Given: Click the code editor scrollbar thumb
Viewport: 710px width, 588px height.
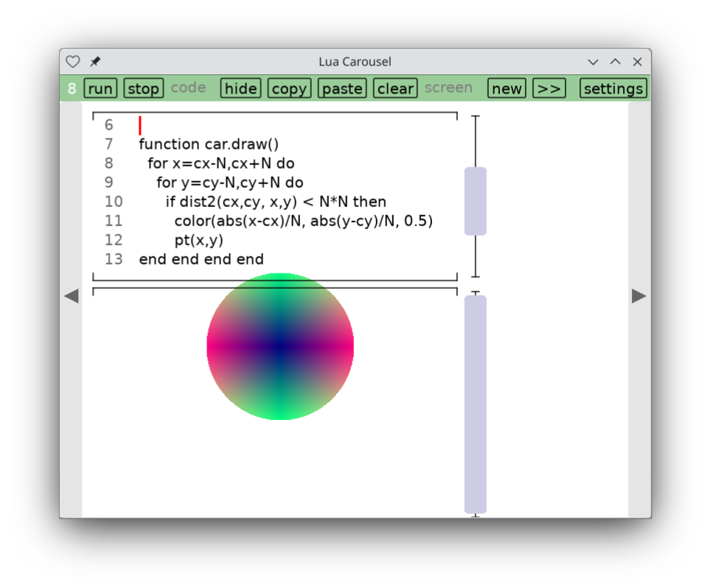Looking at the screenshot, I should coord(476,201).
